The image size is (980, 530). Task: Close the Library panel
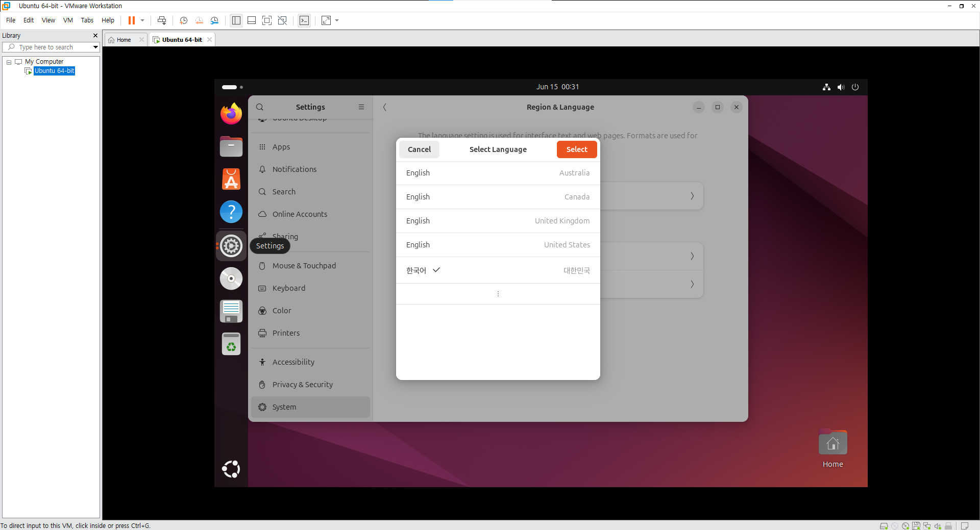tap(95, 36)
